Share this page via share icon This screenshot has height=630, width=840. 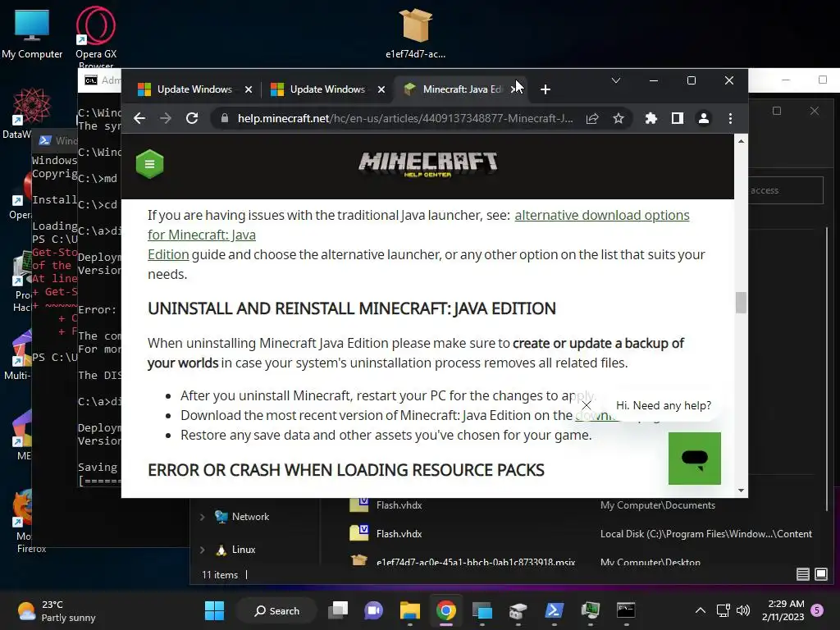pyautogui.click(x=592, y=118)
